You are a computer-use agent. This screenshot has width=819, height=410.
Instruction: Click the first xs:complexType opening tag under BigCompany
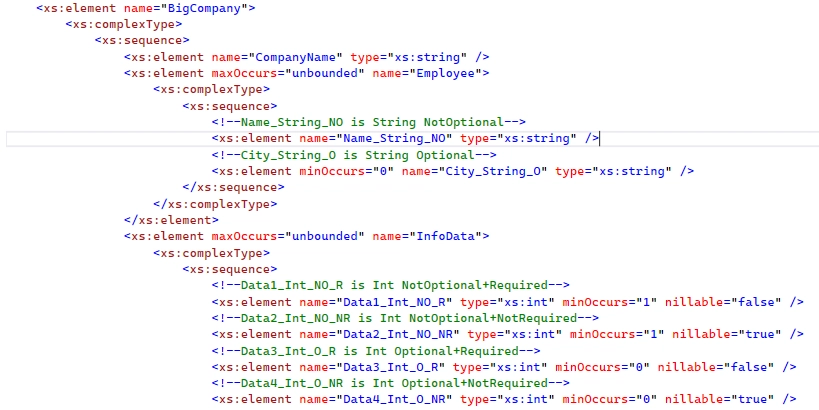click(124, 24)
